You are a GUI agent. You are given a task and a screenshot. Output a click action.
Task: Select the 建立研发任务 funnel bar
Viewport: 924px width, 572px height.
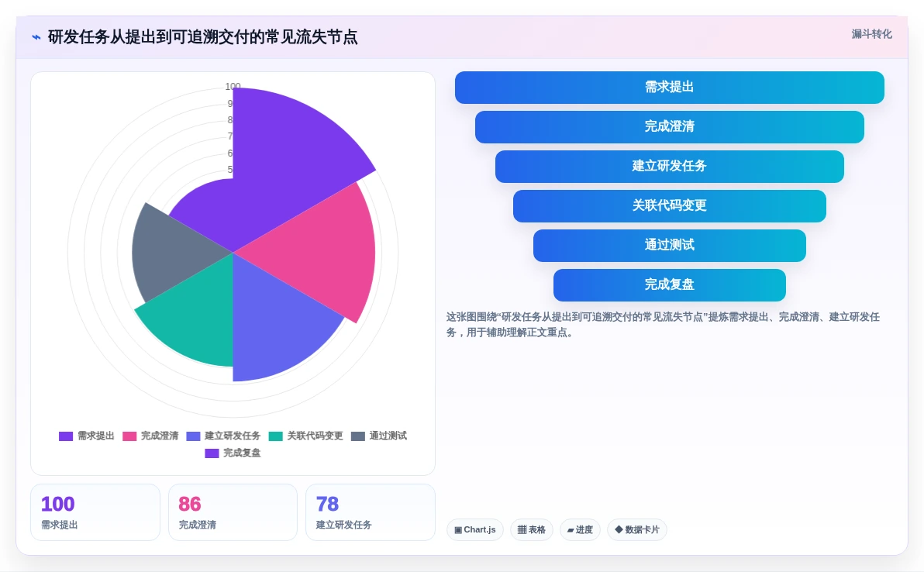click(670, 166)
